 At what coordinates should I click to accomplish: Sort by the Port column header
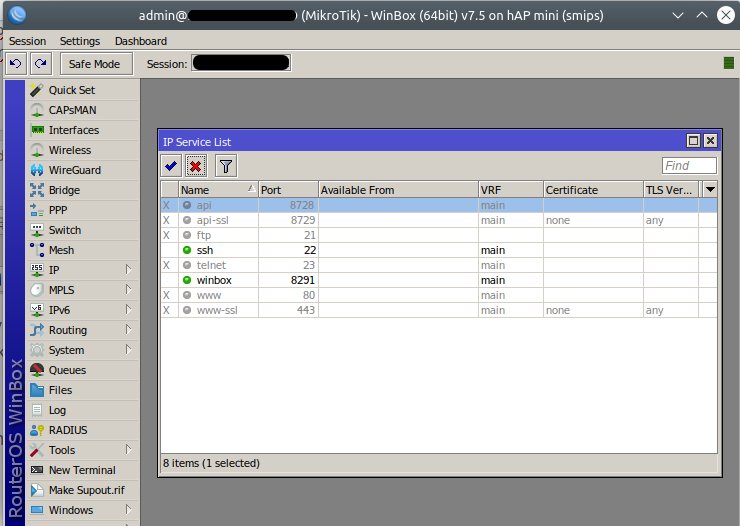(288, 190)
